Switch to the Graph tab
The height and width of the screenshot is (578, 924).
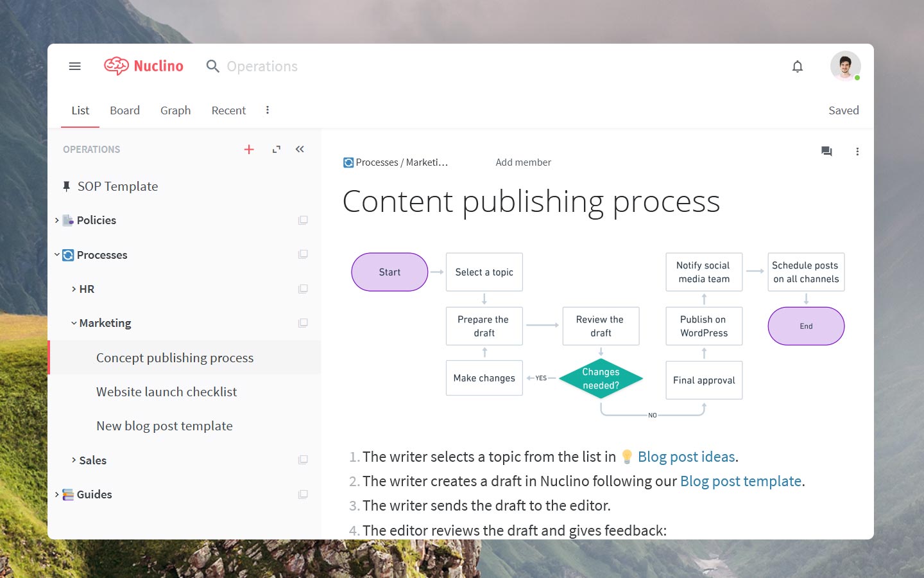(175, 110)
